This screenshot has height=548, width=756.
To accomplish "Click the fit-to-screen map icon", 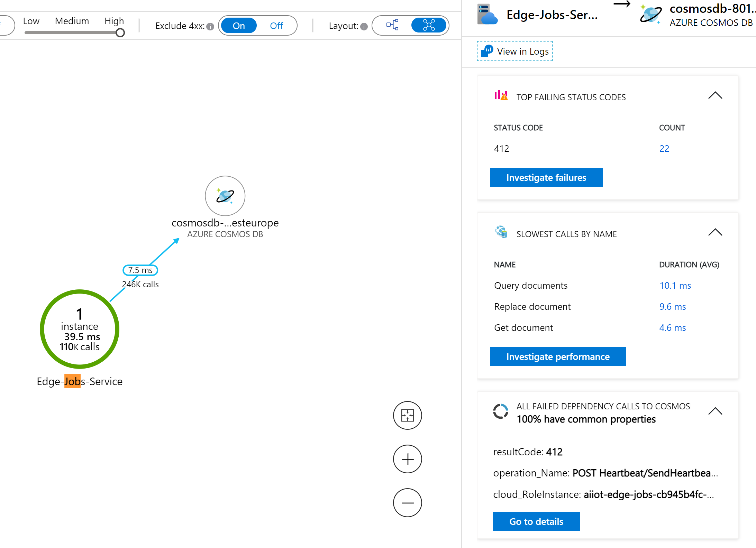I will click(407, 416).
